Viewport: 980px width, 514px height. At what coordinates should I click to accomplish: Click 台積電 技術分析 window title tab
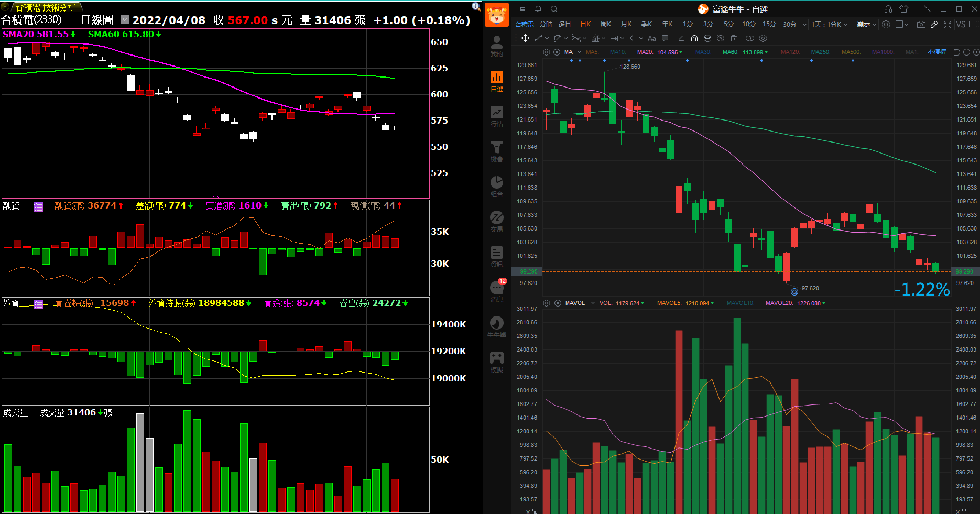[x=46, y=7]
